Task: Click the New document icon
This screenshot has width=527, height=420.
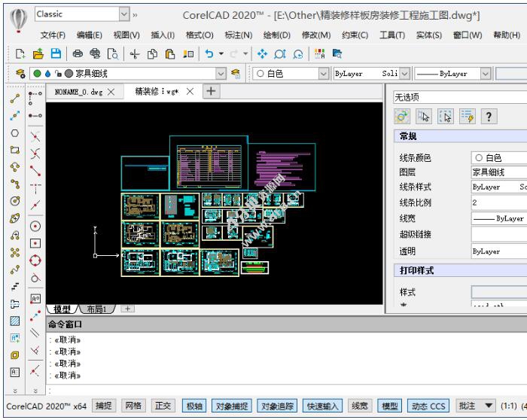Action: pyautogui.click(x=20, y=53)
